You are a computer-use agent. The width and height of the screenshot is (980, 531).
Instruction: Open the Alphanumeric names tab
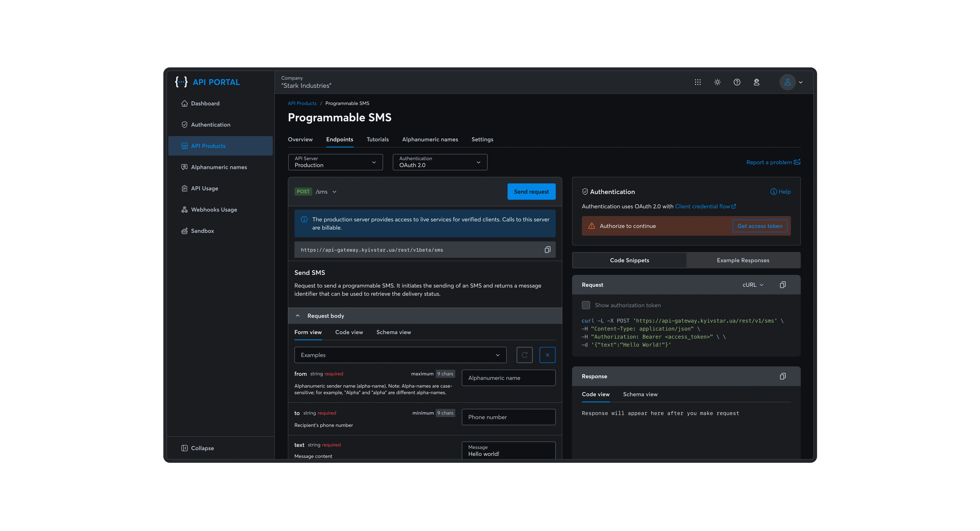pos(430,139)
